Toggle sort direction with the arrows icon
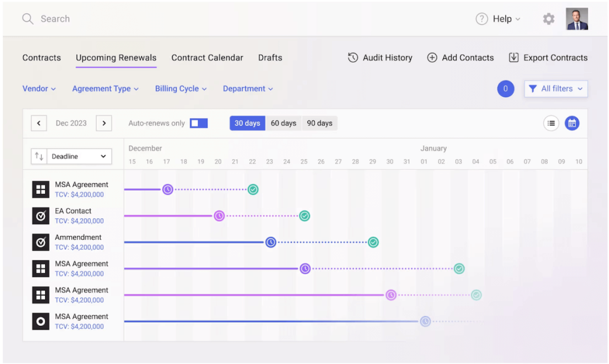 pos(40,156)
